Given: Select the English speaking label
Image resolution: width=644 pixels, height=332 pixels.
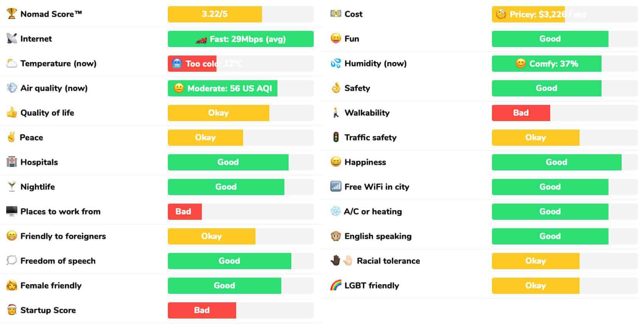Looking at the screenshot, I should coord(378,236).
